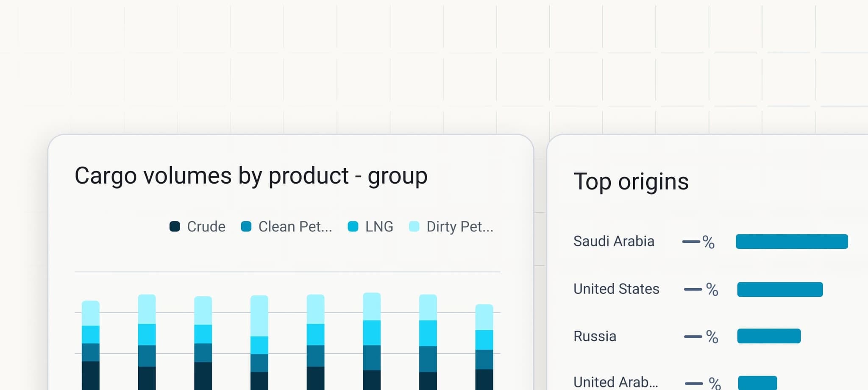Click the Saudi Arabia percentage value
868x390 pixels.
698,242
